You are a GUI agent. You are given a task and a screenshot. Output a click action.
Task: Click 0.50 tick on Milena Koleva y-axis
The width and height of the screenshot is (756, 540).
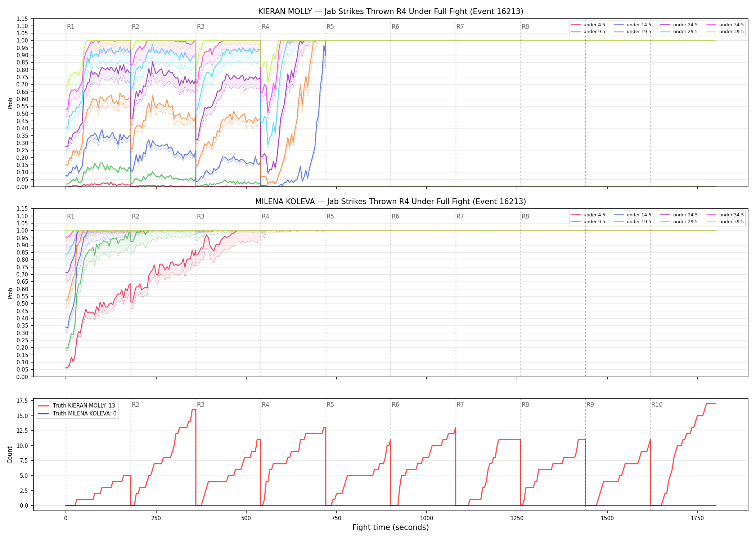tap(22, 303)
